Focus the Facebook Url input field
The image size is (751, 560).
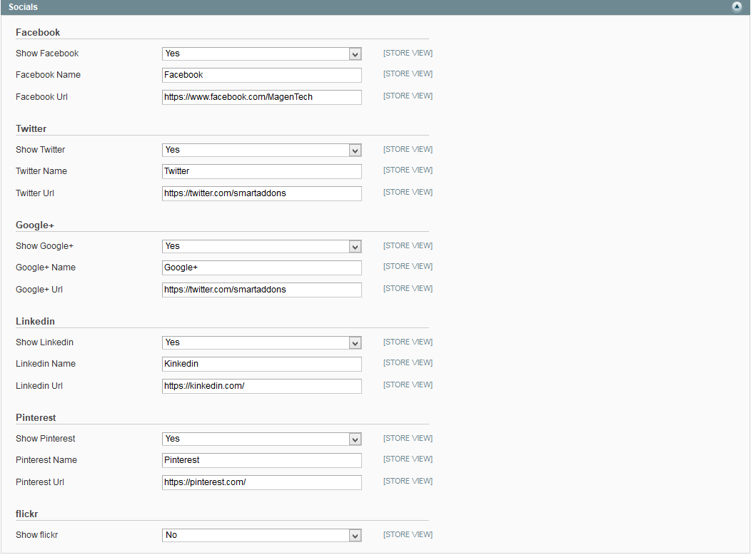click(x=261, y=97)
